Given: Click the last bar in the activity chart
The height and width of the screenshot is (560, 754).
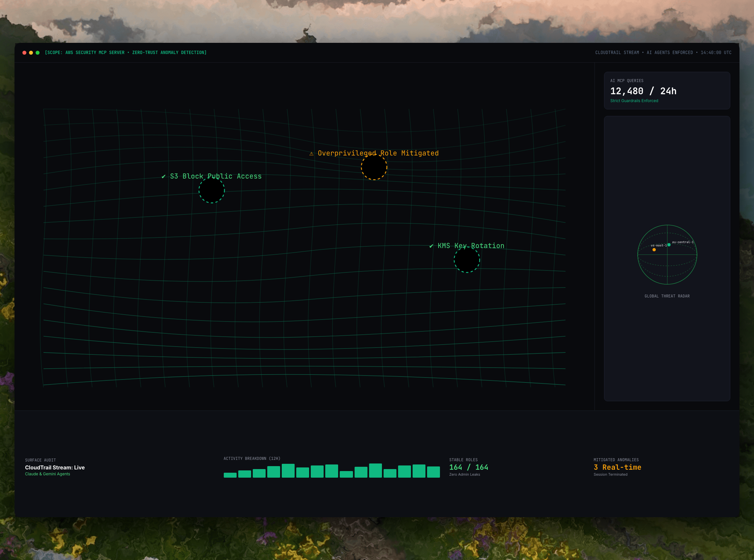Looking at the screenshot, I should tap(433, 472).
